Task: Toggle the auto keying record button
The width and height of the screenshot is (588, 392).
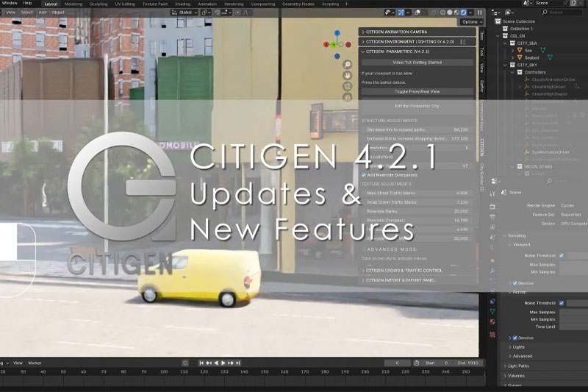Action: coord(185,363)
